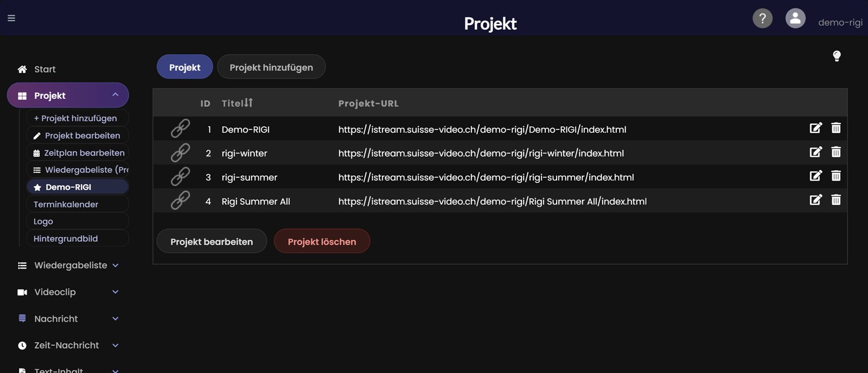Image resolution: width=868 pixels, height=373 pixels.
Task: Delete rigi-summer with its trash icon
Action: click(836, 176)
